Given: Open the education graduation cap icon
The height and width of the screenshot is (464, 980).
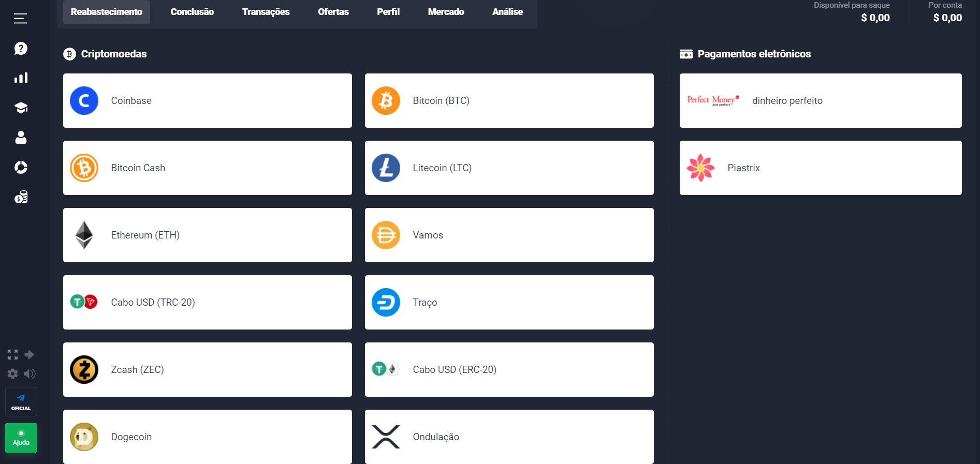Looking at the screenshot, I should point(21,108).
